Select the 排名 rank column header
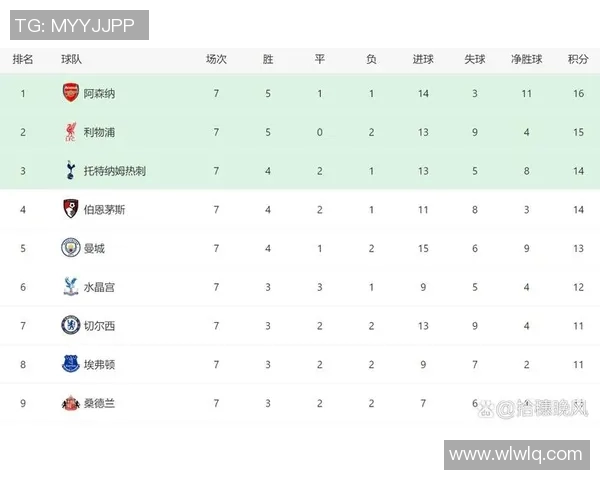This screenshot has width=600, height=480. coord(23,59)
